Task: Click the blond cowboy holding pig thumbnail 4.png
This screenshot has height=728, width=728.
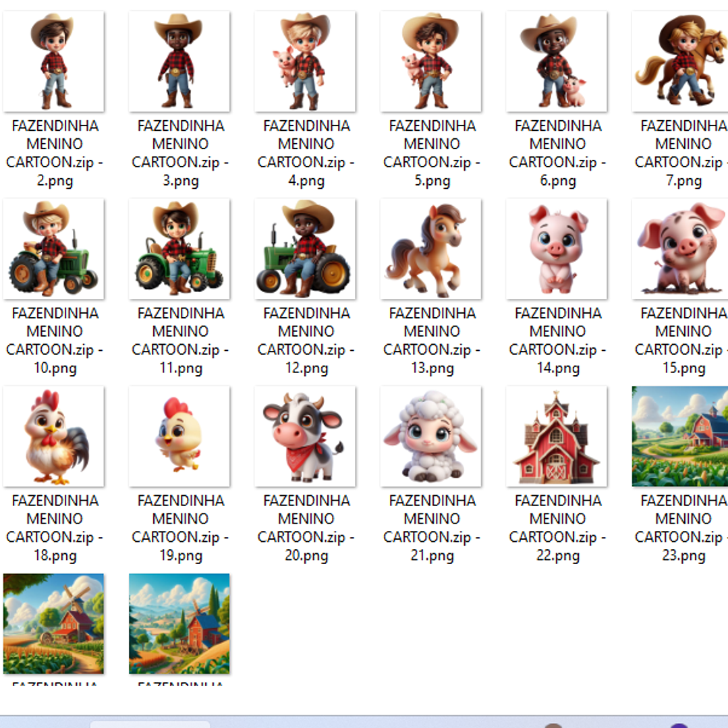Action: pyautogui.click(x=305, y=61)
